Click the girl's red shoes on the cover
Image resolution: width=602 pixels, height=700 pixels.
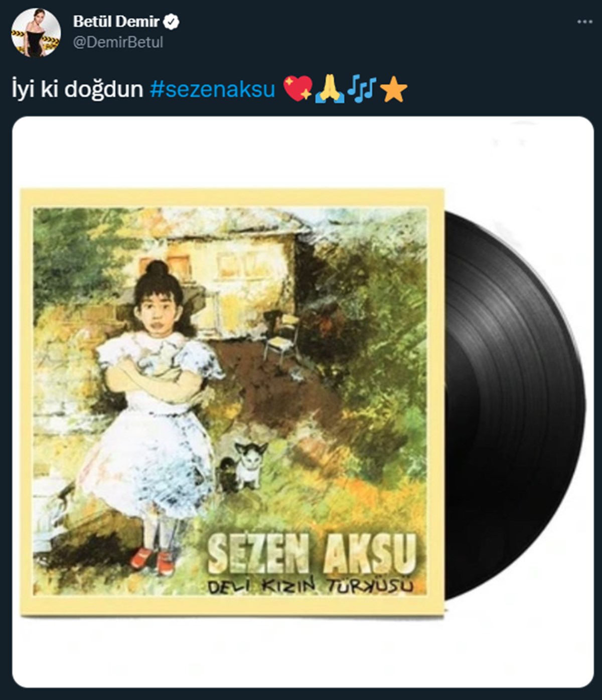click(x=153, y=561)
